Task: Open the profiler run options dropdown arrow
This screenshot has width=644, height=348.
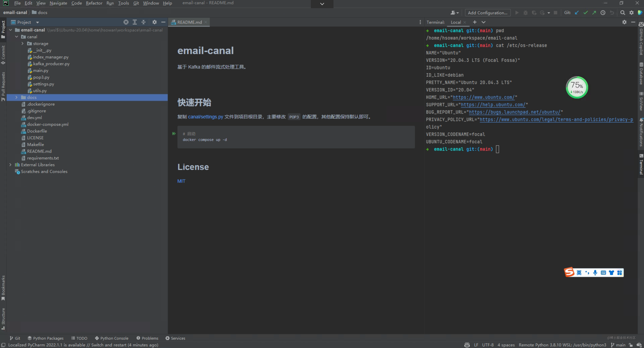Action: pos(549,13)
